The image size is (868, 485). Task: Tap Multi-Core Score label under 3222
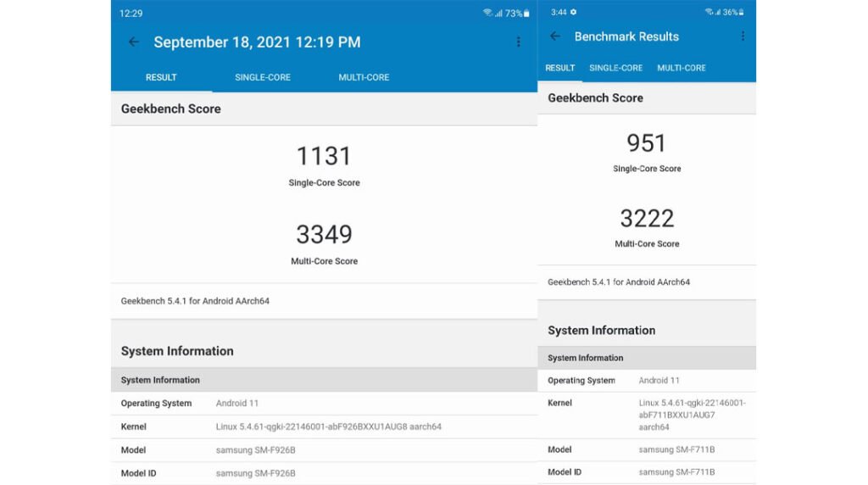(647, 243)
